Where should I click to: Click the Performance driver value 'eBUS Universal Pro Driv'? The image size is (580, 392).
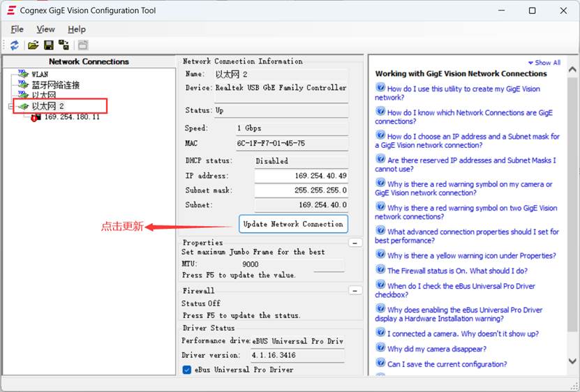[298, 341]
